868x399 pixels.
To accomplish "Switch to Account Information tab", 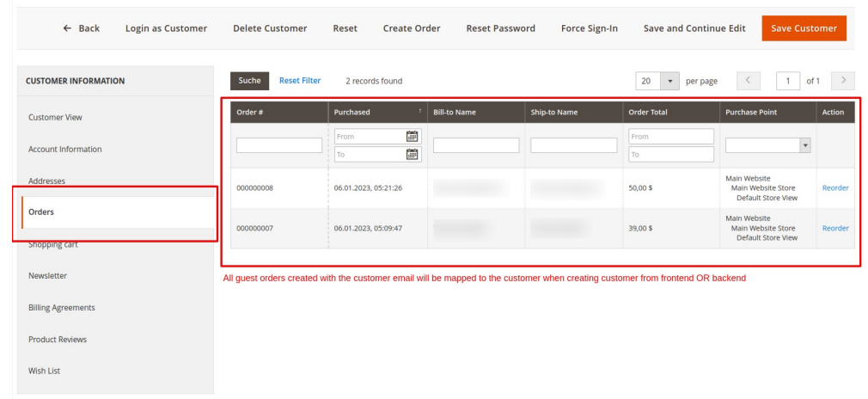I will click(65, 149).
